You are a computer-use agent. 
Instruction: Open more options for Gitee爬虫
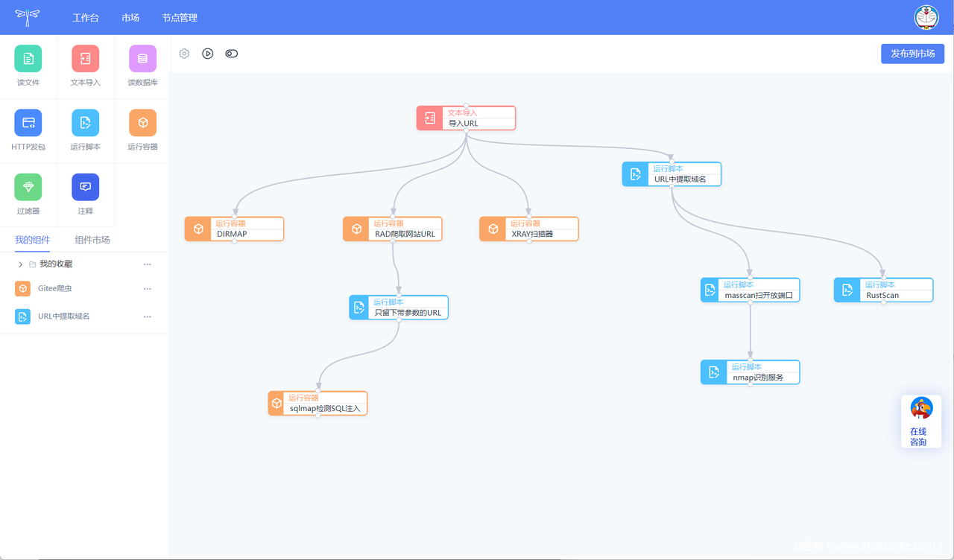(148, 289)
